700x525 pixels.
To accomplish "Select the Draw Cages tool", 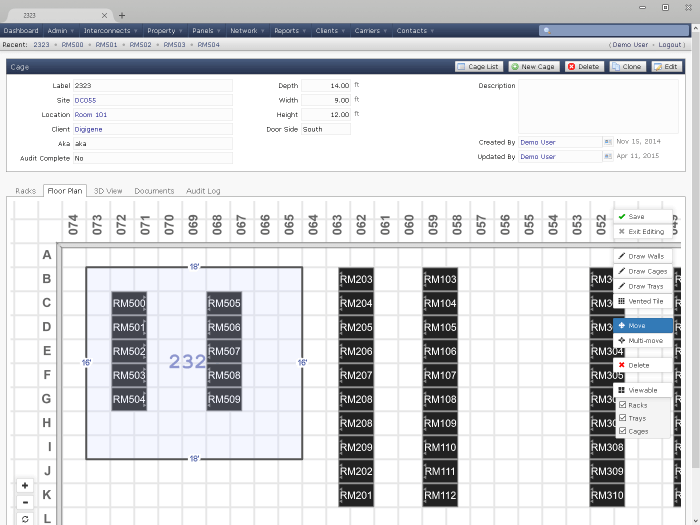I will 643,271.
